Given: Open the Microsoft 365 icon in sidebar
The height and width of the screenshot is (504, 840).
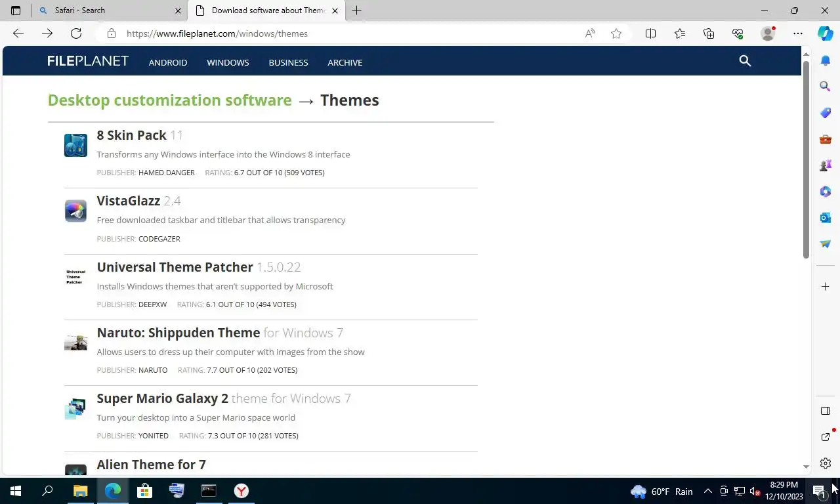Looking at the screenshot, I should pyautogui.click(x=826, y=191).
